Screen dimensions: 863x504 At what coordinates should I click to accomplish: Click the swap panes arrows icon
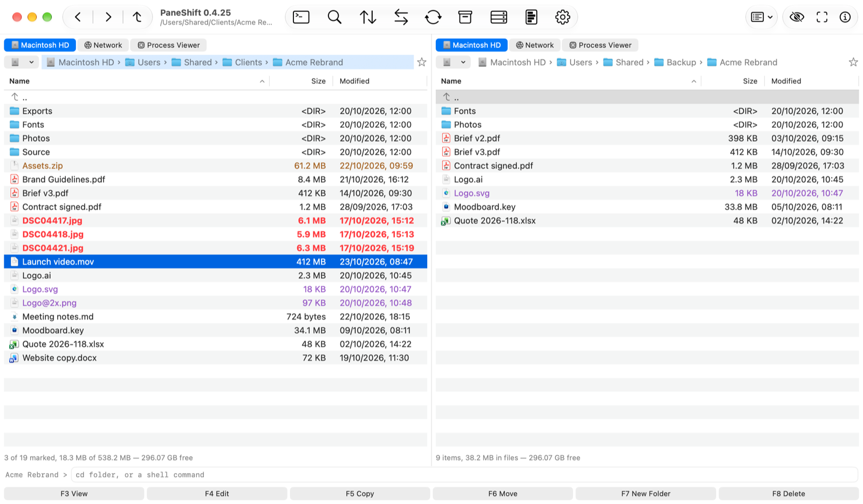(401, 17)
